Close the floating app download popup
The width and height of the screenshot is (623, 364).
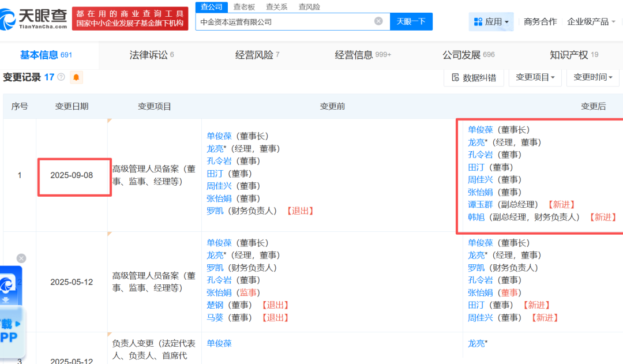point(21,258)
